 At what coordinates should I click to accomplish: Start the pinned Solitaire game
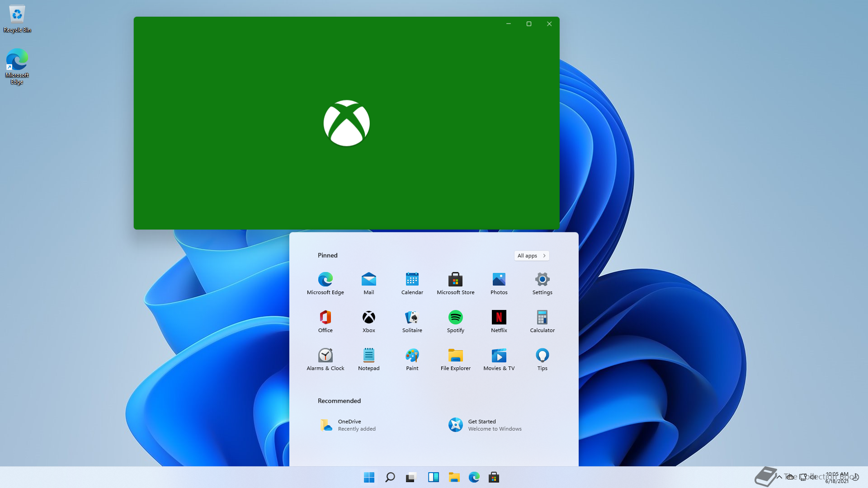pyautogui.click(x=412, y=321)
